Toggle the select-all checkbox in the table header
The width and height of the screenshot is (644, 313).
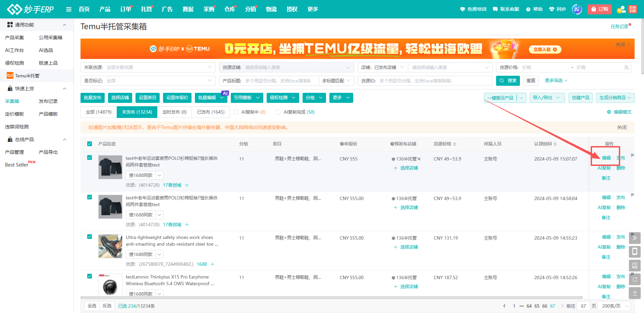tap(90, 144)
